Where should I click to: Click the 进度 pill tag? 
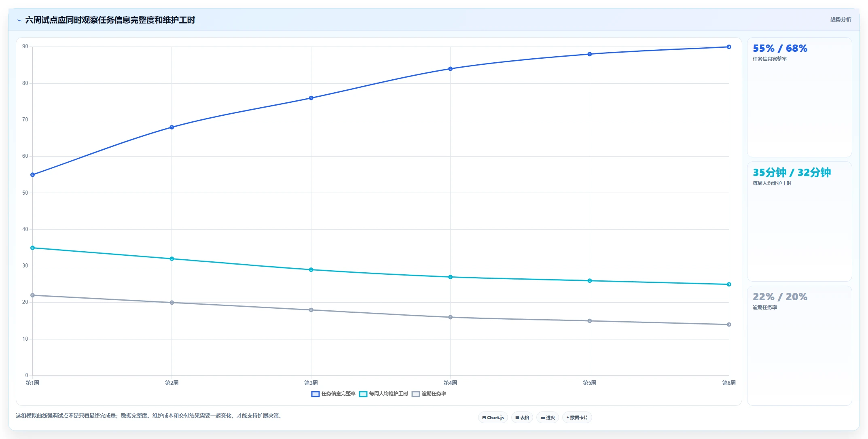point(548,418)
